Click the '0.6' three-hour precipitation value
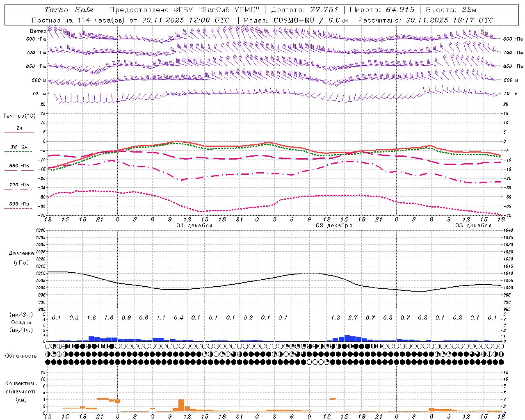The width and height of the screenshot is (525, 420). 144,317
